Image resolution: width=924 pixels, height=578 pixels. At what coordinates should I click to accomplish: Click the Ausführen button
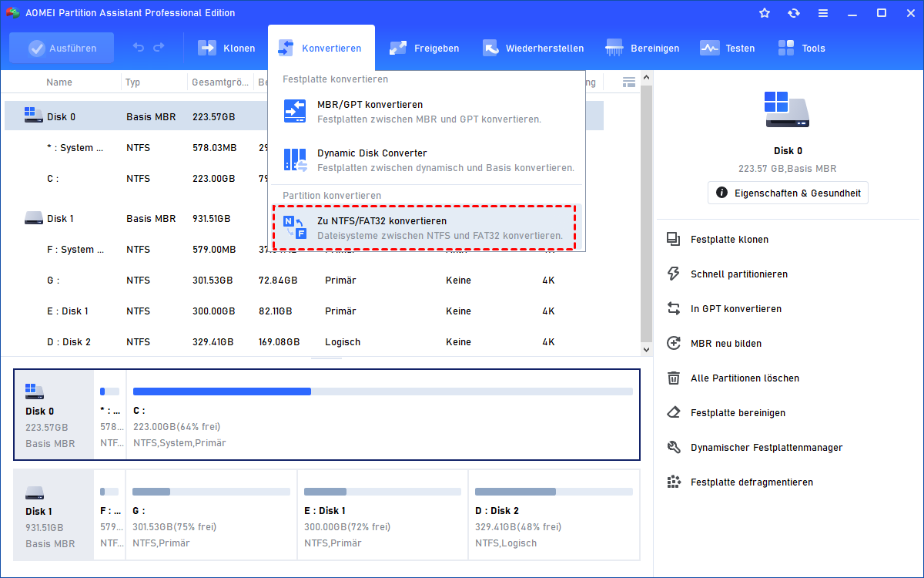[62, 48]
